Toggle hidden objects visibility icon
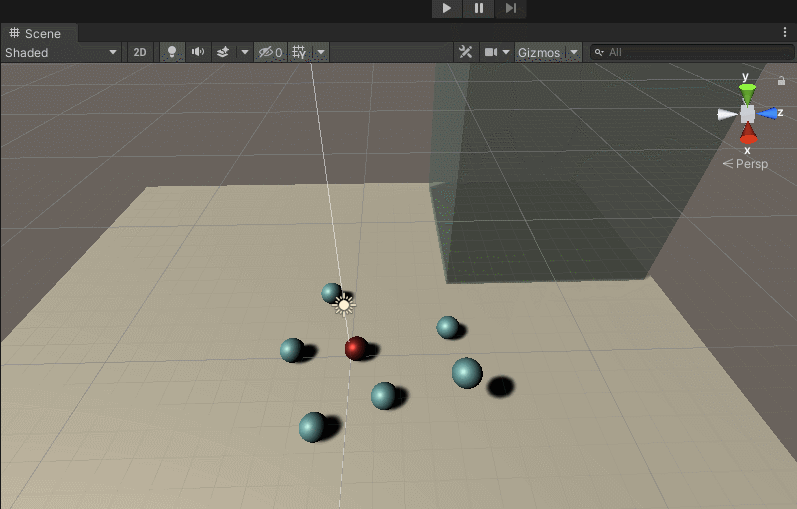 [270, 52]
